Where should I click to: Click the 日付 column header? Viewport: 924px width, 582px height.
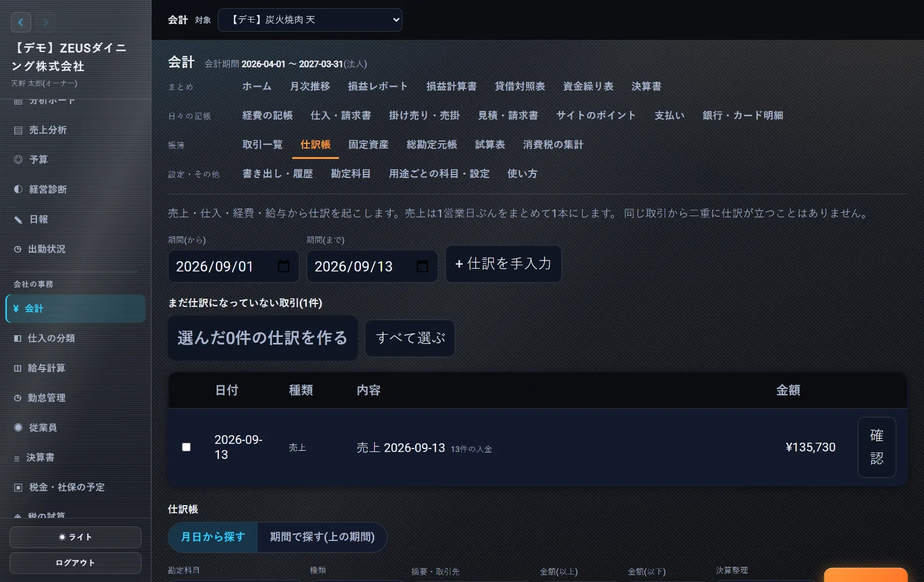point(226,390)
